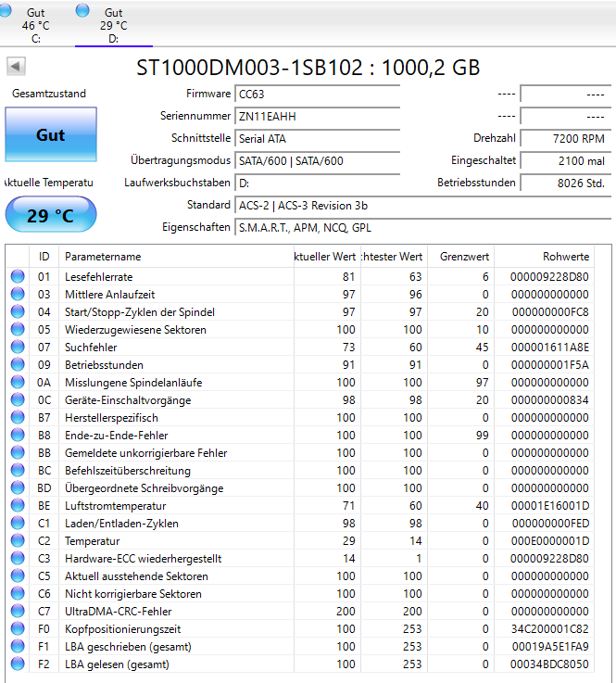Click the Schnittstelle field Serial ATA

tap(317, 138)
